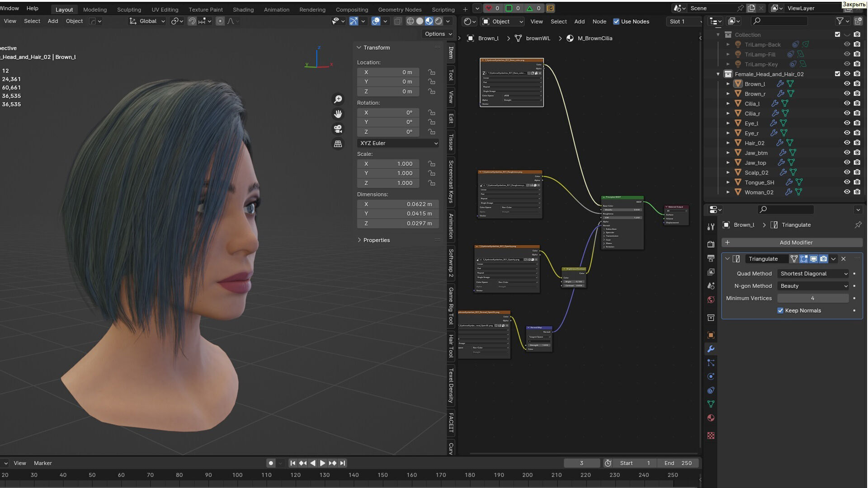The image size is (868, 488).
Task: Open viewport Options dropdown
Action: click(438, 34)
